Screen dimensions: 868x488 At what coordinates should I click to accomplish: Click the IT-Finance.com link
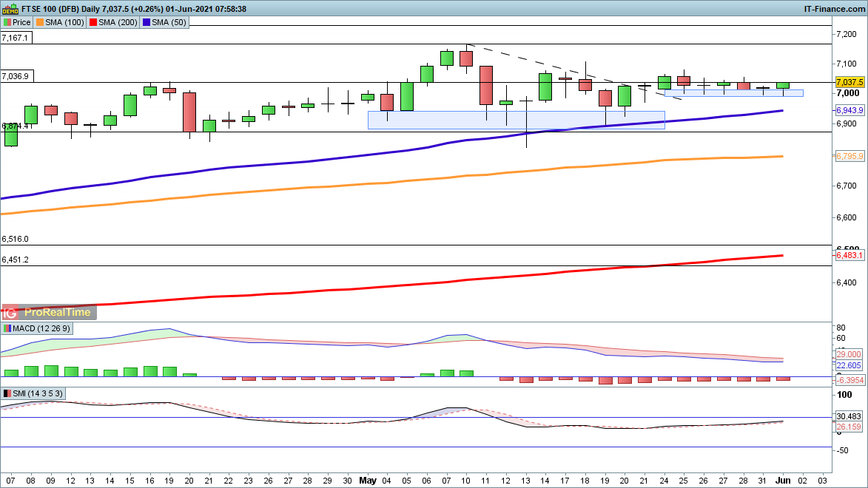[834, 9]
